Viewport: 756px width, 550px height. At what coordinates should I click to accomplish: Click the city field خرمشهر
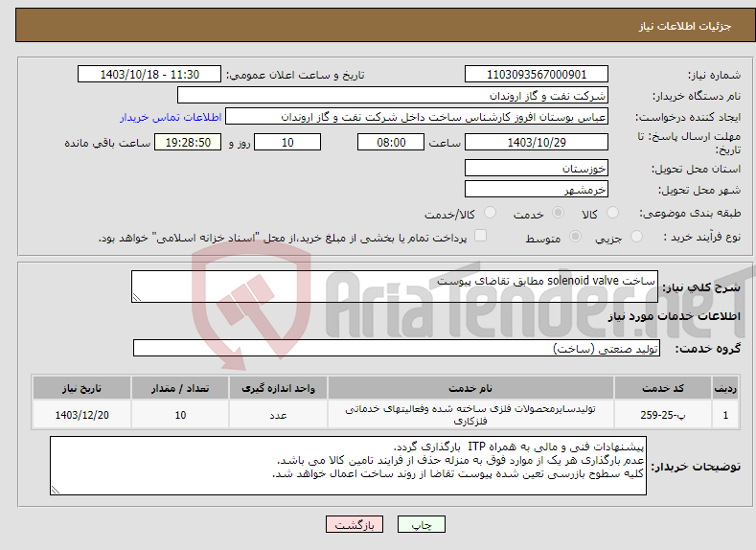pyautogui.click(x=537, y=190)
